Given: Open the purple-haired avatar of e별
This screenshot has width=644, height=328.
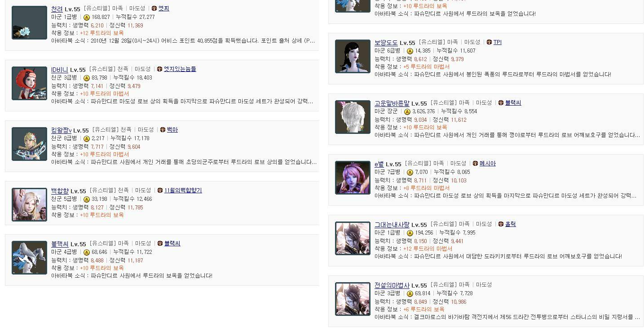Looking at the screenshot, I should pos(353,177).
